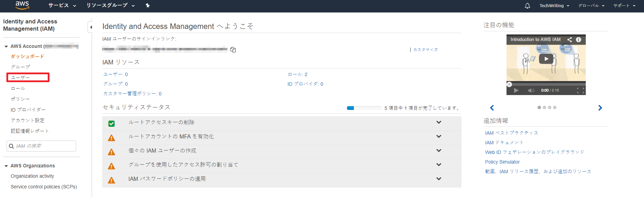Open the TechWriting account dropdown
This screenshot has height=197, width=644.
coord(554,6)
